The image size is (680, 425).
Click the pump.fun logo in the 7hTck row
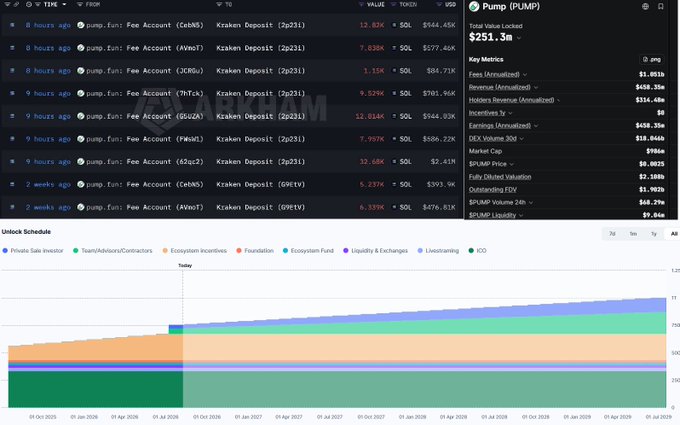(x=81, y=93)
